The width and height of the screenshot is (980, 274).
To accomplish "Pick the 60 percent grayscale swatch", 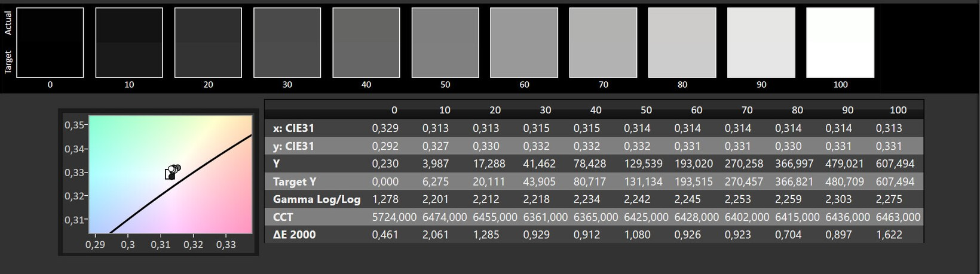I will (524, 42).
